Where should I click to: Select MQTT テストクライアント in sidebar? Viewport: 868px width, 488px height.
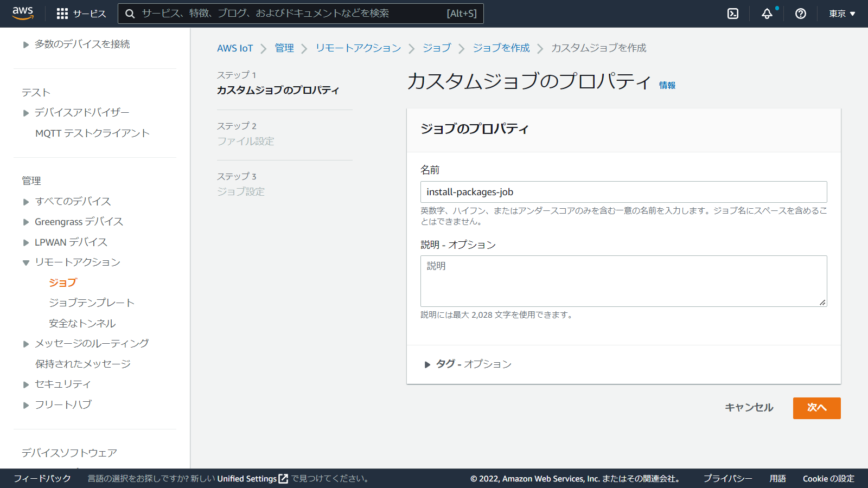[x=92, y=133]
